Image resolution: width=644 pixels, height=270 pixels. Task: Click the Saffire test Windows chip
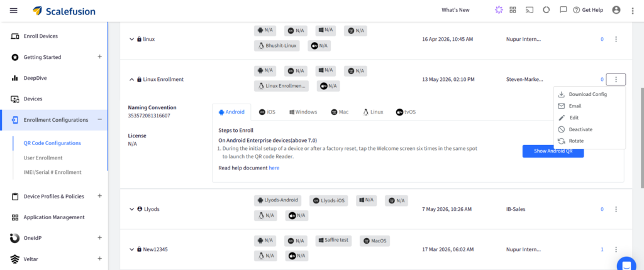tap(334, 240)
